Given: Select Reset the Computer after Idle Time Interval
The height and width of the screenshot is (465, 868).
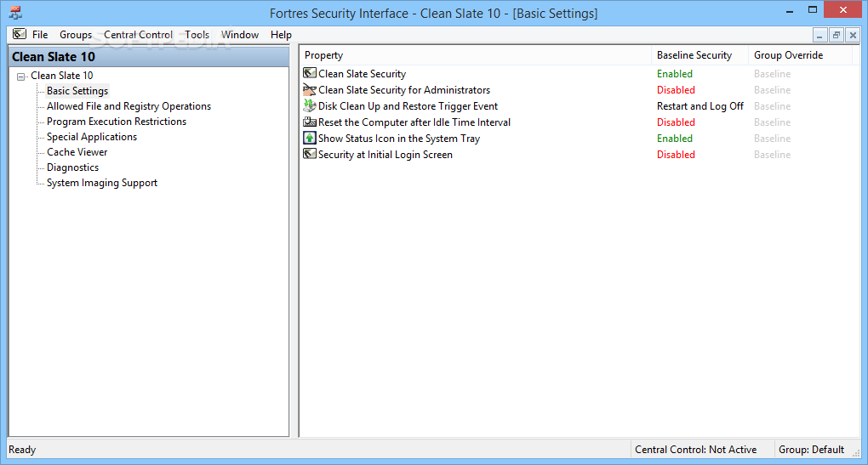Looking at the screenshot, I should tap(414, 122).
